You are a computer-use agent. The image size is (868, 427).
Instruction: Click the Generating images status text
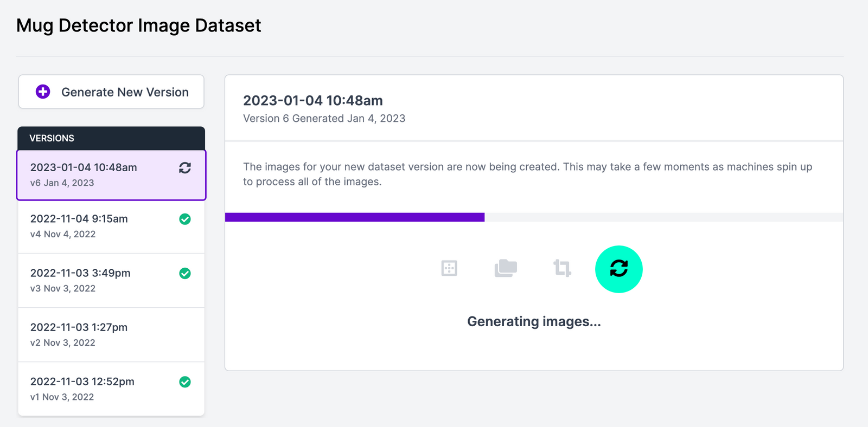[x=534, y=321]
